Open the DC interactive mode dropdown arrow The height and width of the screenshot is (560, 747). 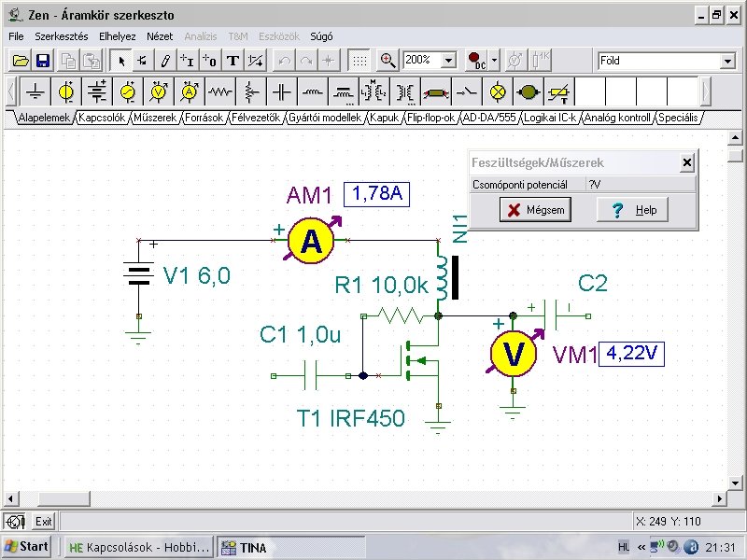pyautogui.click(x=494, y=61)
